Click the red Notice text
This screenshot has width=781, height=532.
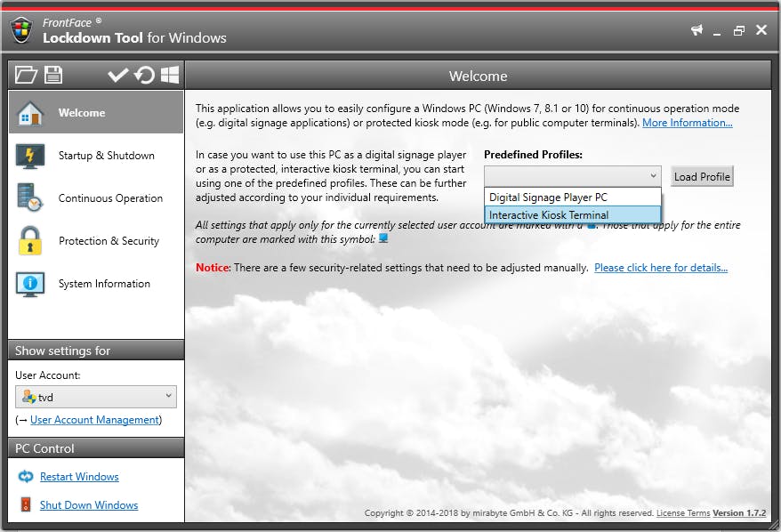[213, 268]
